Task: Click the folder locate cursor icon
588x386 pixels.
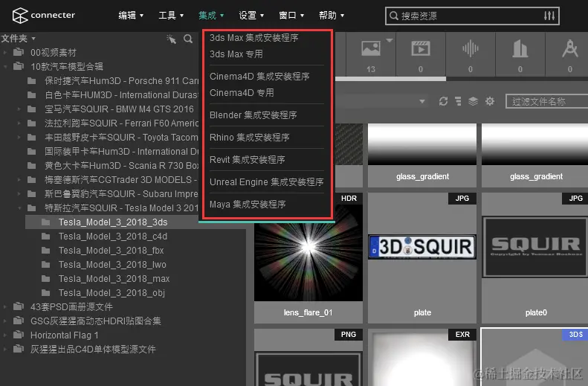Action: (x=172, y=39)
